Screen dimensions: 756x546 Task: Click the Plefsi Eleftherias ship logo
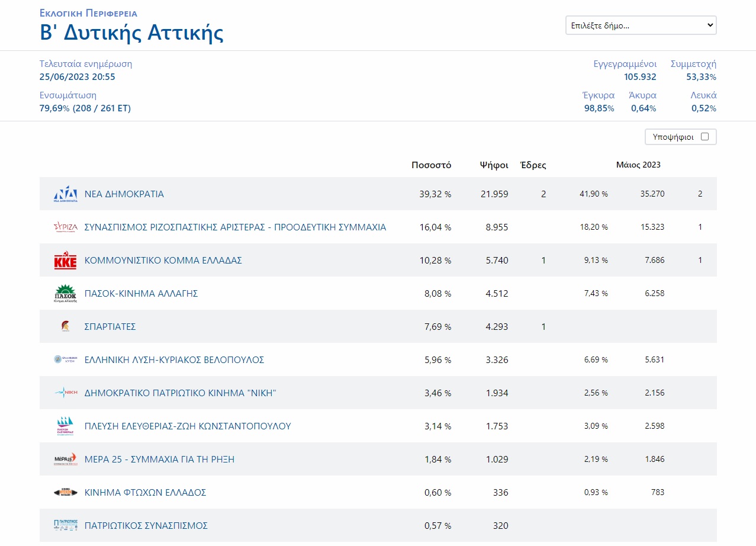(x=65, y=426)
